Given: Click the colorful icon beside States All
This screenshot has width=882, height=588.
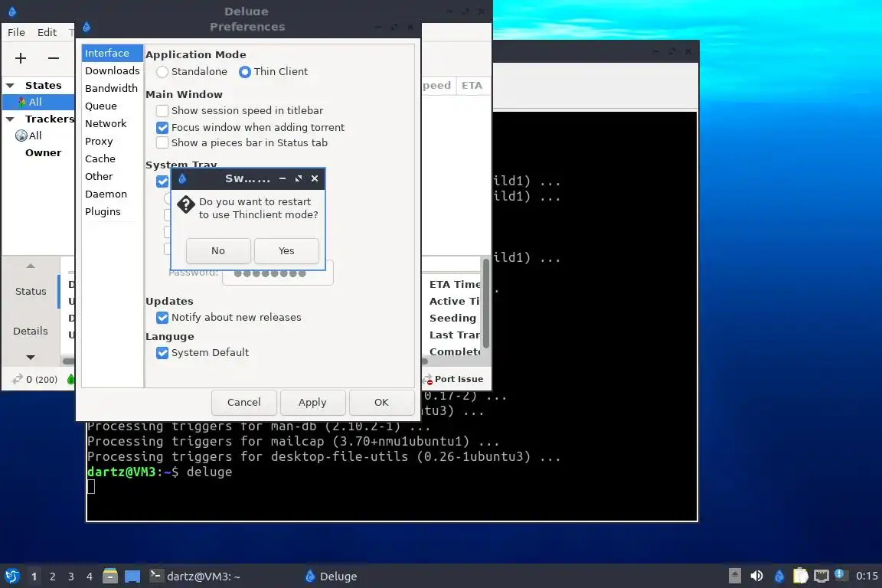Looking at the screenshot, I should coord(21,102).
